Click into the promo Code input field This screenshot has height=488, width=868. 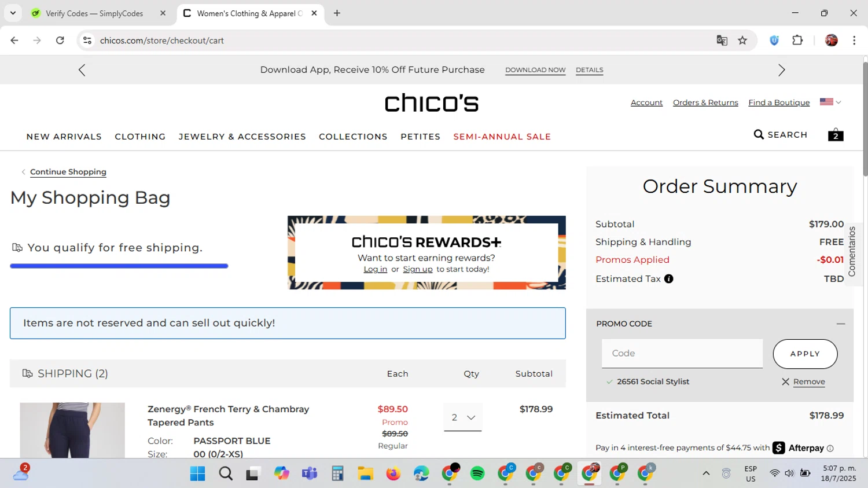tap(682, 354)
